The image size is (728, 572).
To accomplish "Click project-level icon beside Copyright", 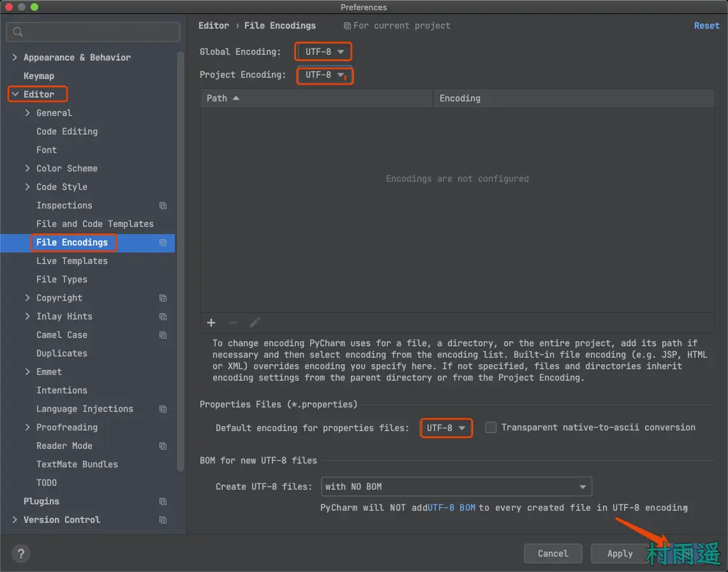I will 163,298.
